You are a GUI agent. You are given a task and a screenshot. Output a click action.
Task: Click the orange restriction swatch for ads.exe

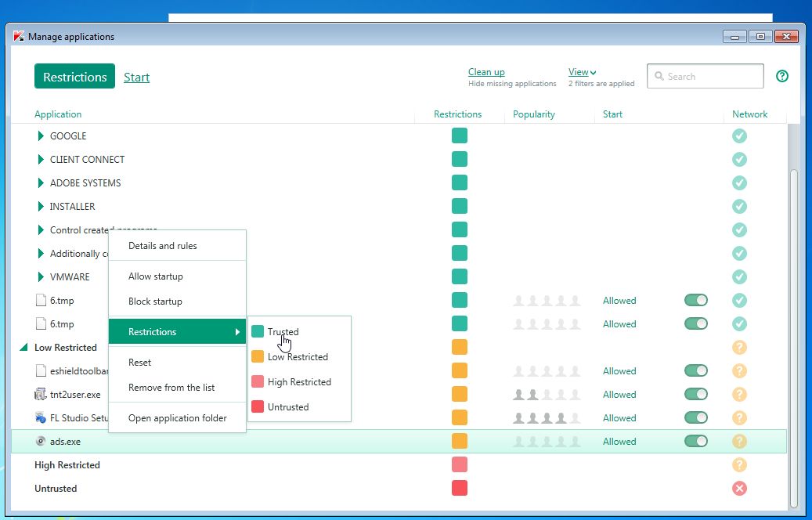pyautogui.click(x=460, y=441)
